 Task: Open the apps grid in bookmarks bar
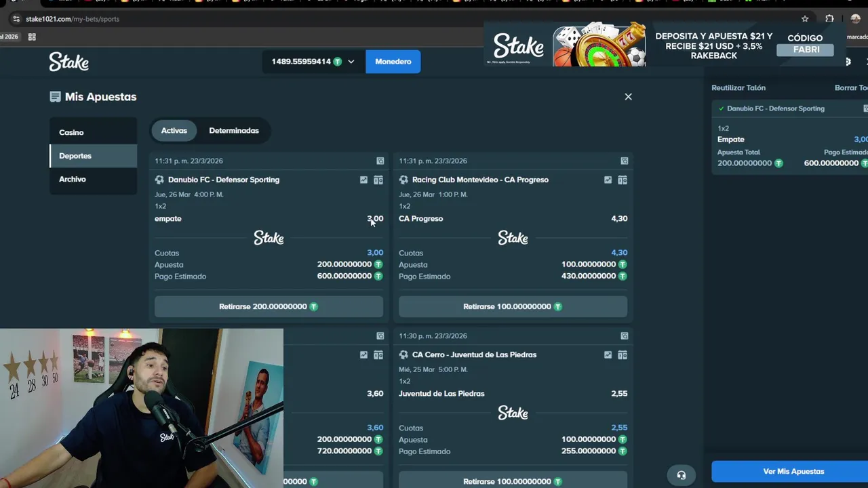(32, 37)
